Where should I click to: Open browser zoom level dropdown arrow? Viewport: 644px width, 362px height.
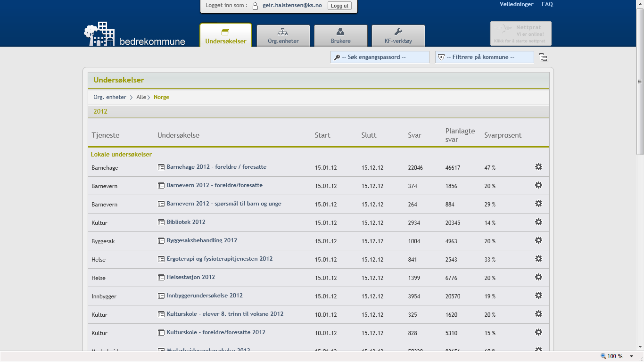(x=632, y=356)
